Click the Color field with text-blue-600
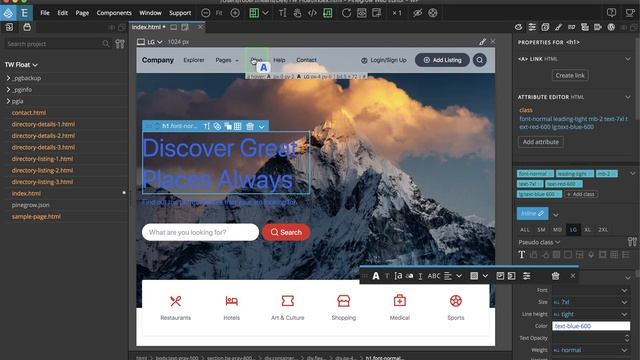The width and height of the screenshot is (640, 360). (591, 326)
